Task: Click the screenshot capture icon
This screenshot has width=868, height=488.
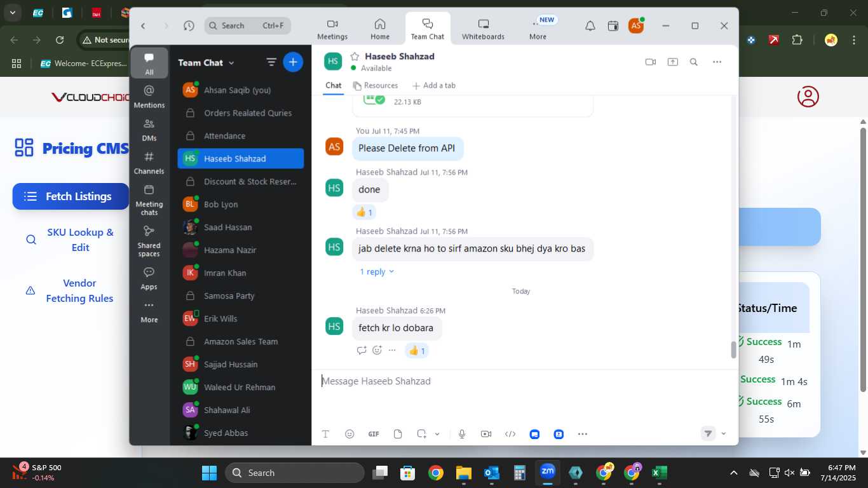Action: click(422, 434)
